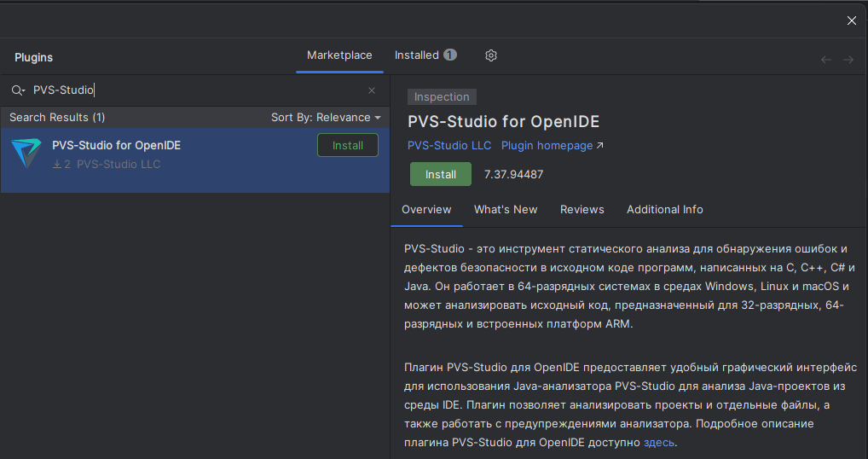The width and height of the screenshot is (868, 459).
Task: Click the green Install button in details pane
Action: pos(440,174)
